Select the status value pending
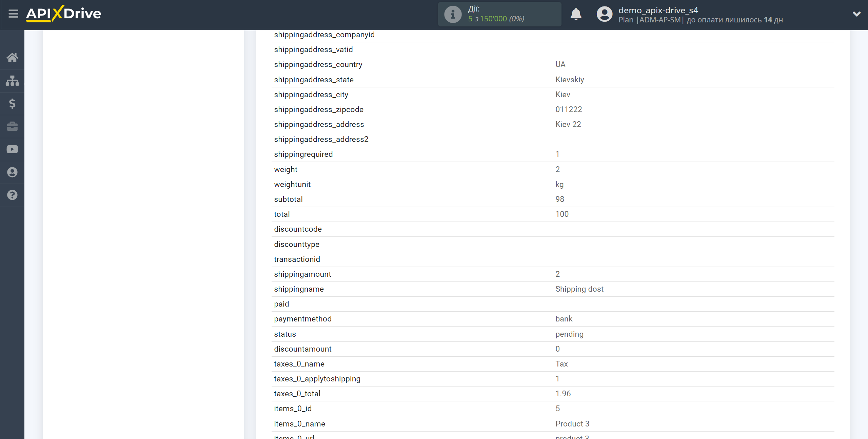This screenshot has height=439, width=868. 569,334
